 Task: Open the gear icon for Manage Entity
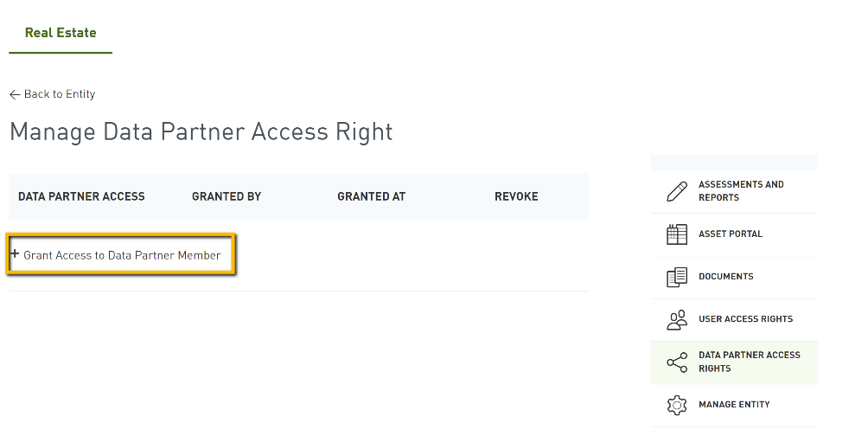pos(676,405)
